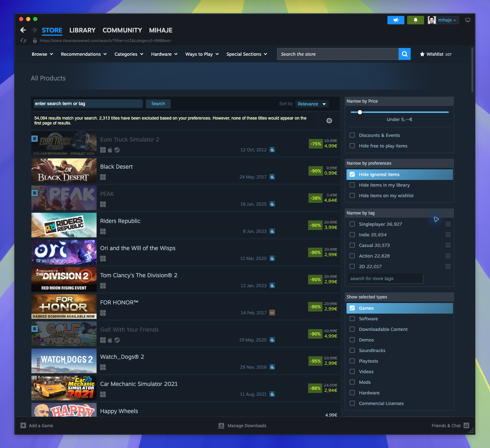Click the Search the store field

tap(338, 54)
